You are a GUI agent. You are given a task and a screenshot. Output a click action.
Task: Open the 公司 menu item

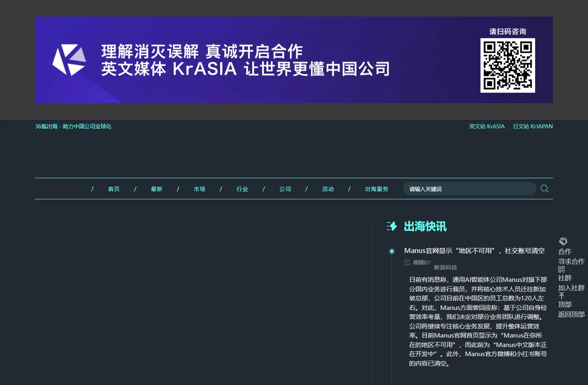[285, 189]
